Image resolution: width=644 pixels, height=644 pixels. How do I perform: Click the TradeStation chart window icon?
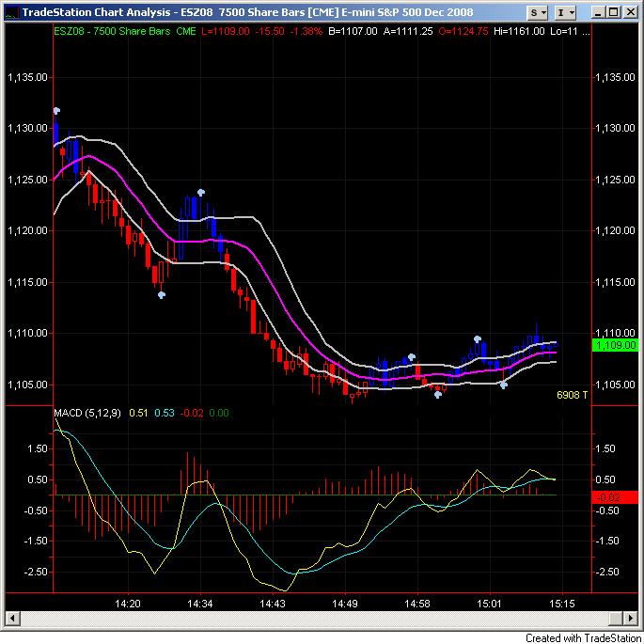tap(12, 13)
